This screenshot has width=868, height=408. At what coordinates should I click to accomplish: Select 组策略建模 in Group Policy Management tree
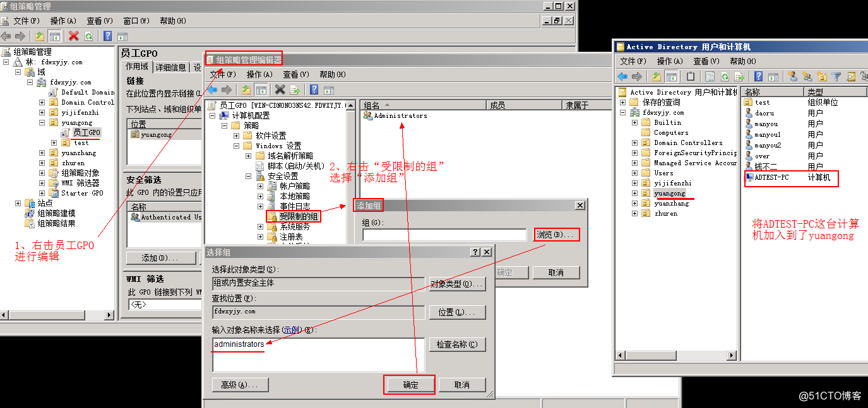(x=56, y=213)
